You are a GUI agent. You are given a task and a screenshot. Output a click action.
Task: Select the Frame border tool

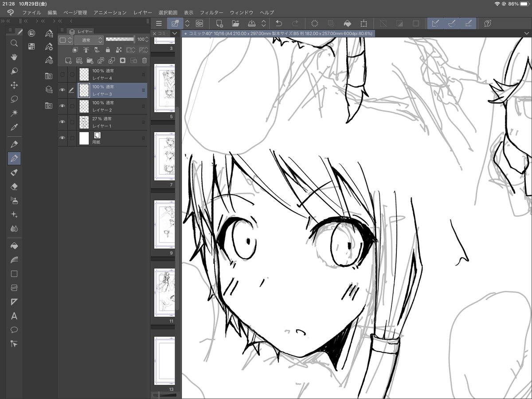point(14,288)
